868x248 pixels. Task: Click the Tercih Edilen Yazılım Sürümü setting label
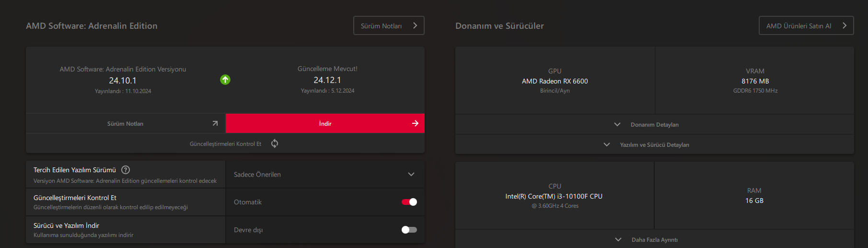(75, 170)
